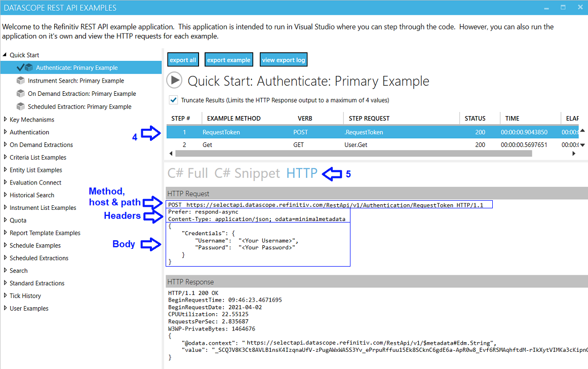Expand the Entity List Examples node
Screen dimensions: 588x369
pos(5,170)
